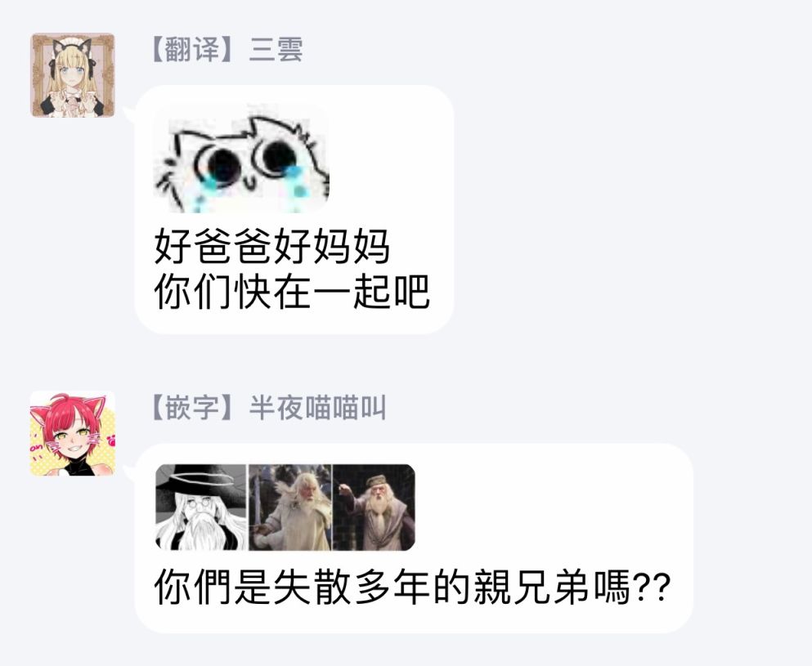The image size is (812, 666).
Task: Open profile from username 三雲
Action: [x=276, y=50]
